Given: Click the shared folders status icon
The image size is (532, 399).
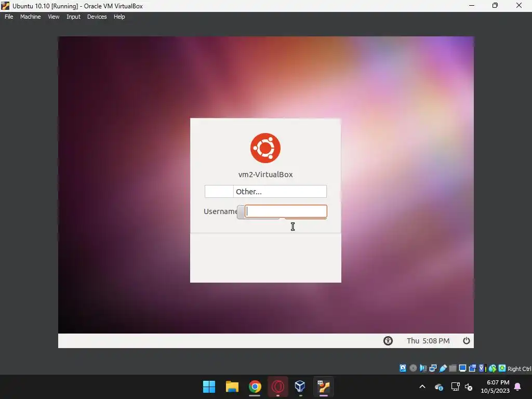Looking at the screenshot, I should (x=453, y=368).
